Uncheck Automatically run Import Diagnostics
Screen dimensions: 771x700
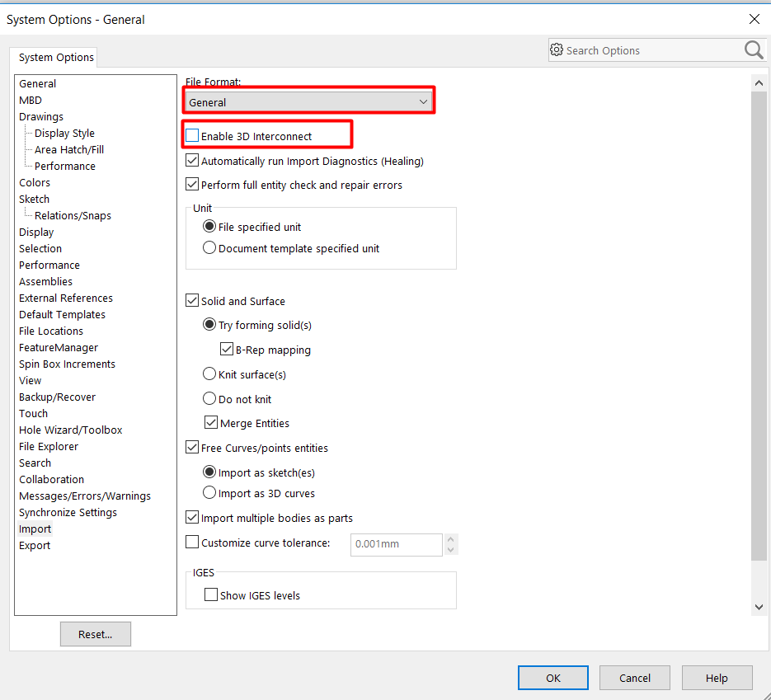[x=192, y=160]
